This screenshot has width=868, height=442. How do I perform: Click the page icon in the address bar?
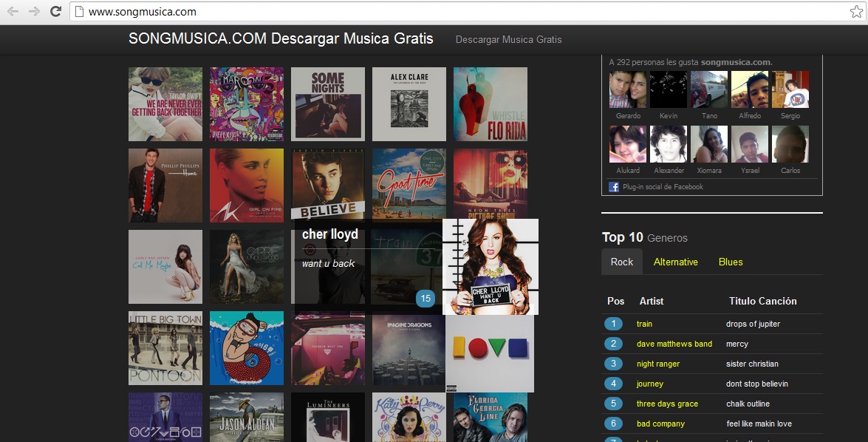79,12
